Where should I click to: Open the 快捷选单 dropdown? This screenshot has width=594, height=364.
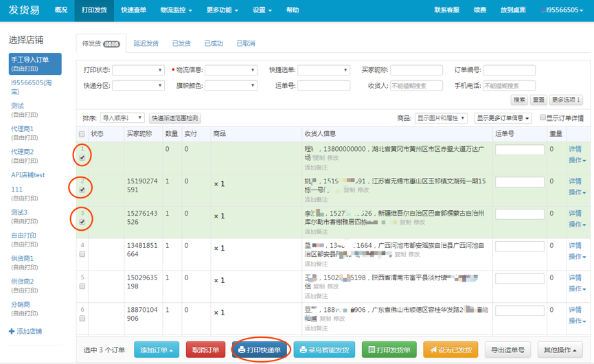coord(323,70)
